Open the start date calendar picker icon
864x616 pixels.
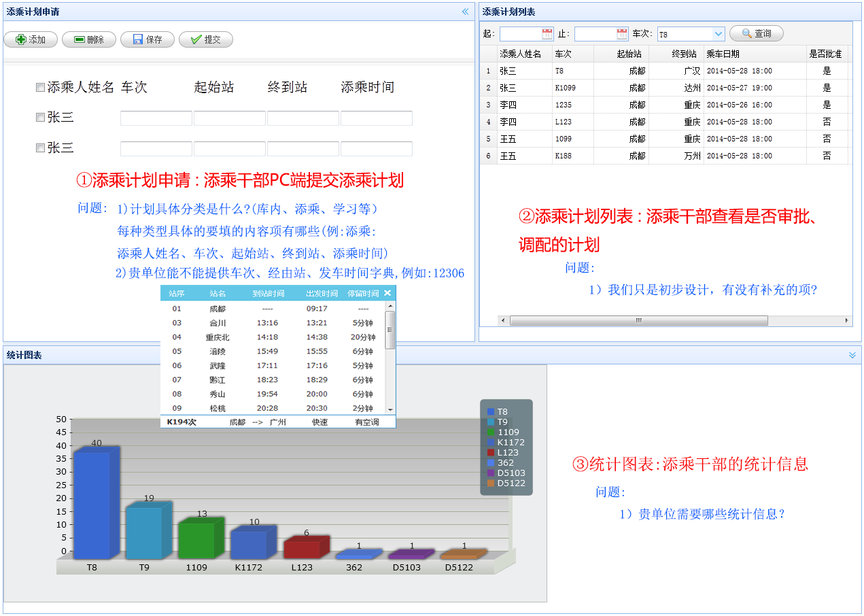coord(547,34)
